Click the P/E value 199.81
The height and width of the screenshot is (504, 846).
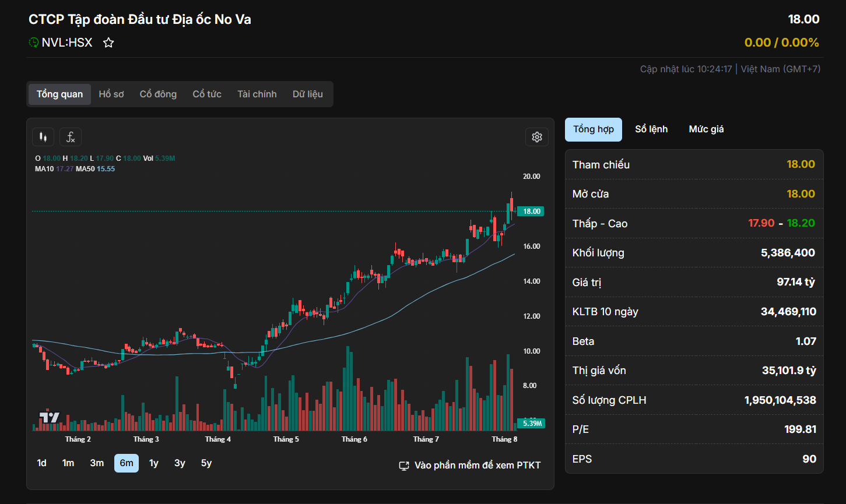coord(800,429)
